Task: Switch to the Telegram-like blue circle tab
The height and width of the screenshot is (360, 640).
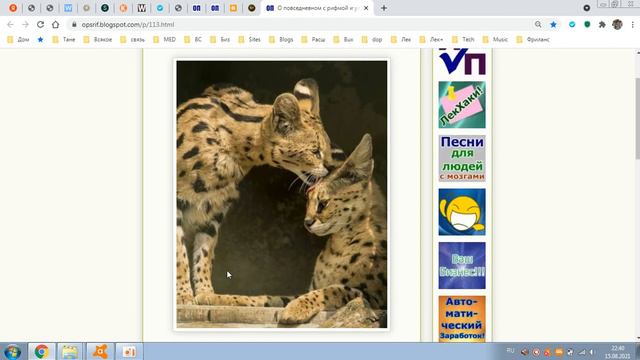Action: (x=160, y=8)
